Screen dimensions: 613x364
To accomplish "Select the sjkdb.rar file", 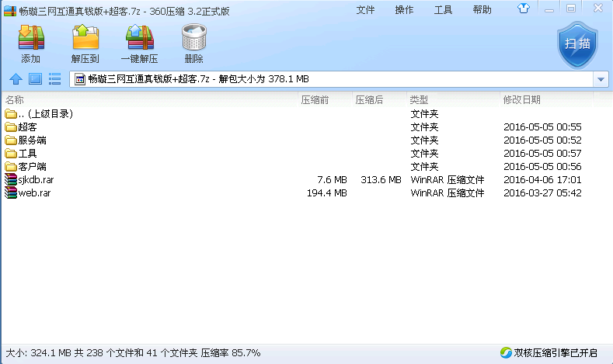I will tap(35, 180).
